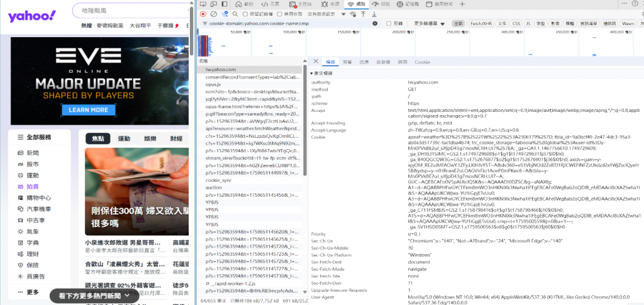644x305 pixels.
Task: Select the opus.js request row
Action: tap(250, 84)
